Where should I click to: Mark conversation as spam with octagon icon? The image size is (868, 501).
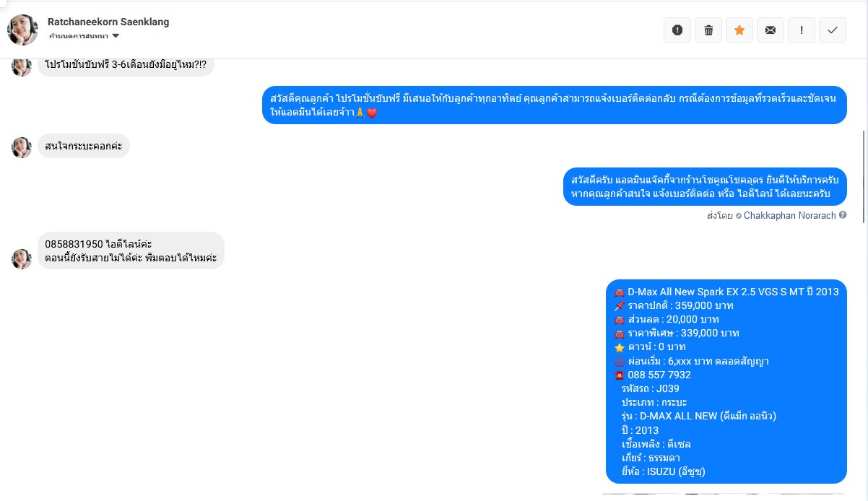coord(677,30)
